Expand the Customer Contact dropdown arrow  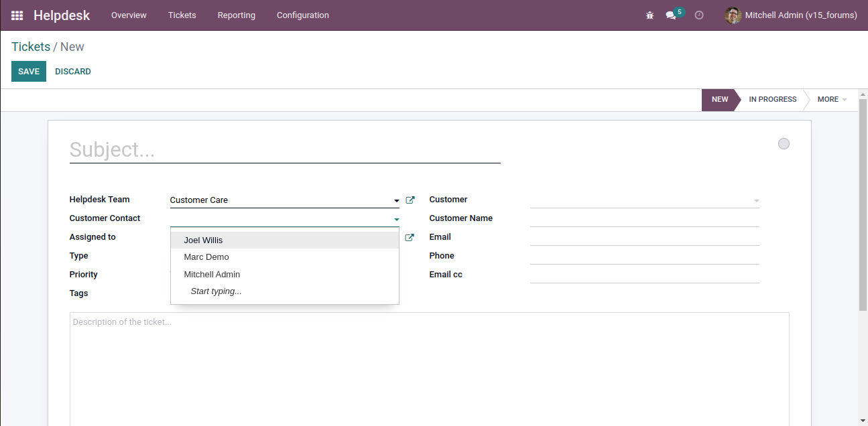click(x=396, y=219)
